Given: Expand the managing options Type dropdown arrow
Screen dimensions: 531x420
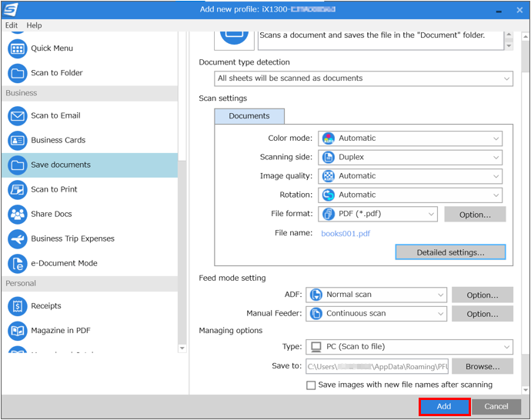Looking at the screenshot, I should [506, 347].
